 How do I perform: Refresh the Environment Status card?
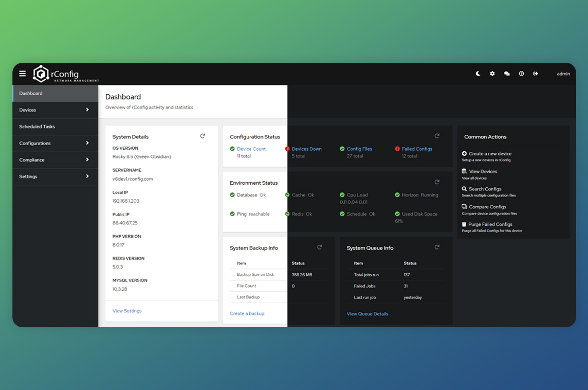point(437,182)
